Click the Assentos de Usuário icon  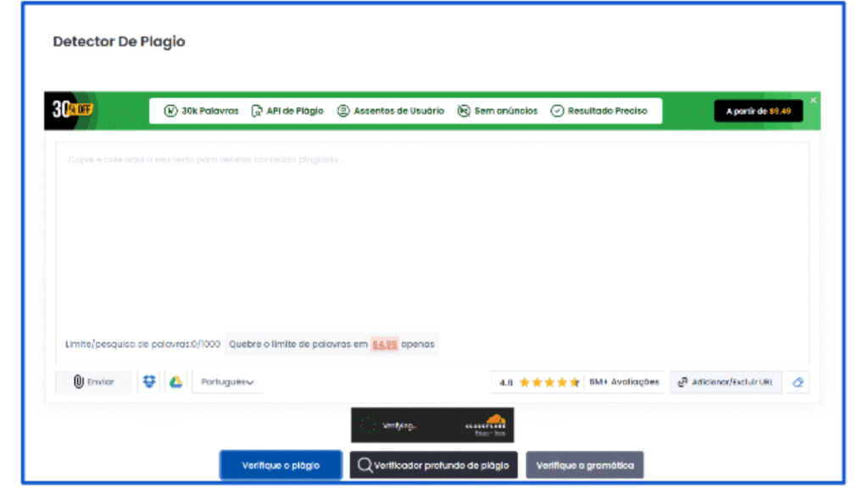coord(343,111)
